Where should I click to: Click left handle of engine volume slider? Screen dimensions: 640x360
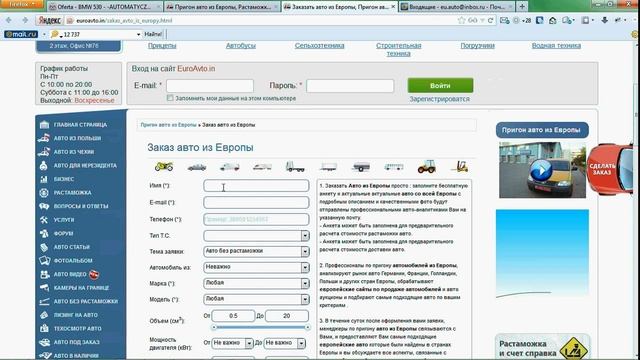(x=214, y=327)
